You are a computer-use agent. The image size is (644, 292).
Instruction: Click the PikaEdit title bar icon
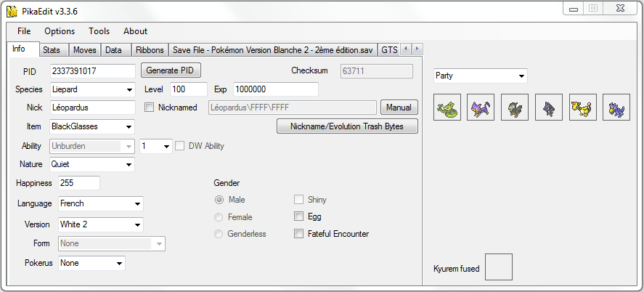click(x=12, y=11)
